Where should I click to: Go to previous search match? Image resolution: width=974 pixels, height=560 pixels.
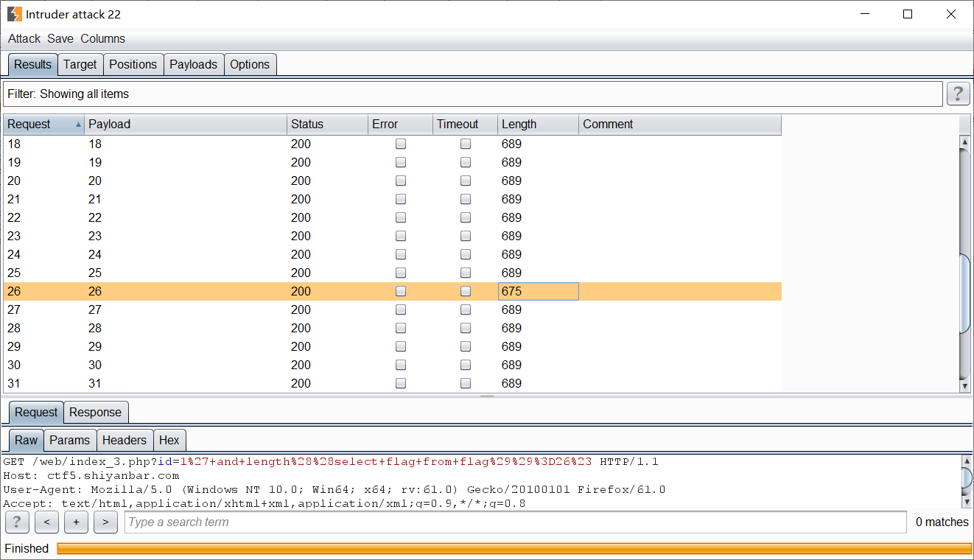point(46,522)
